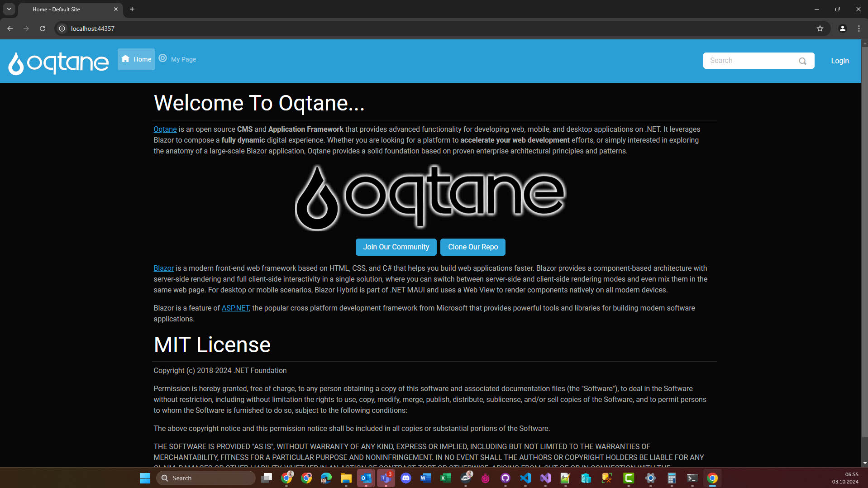The width and height of the screenshot is (868, 488).
Task: Reload the page using the refresh icon
Action: [43, 28]
